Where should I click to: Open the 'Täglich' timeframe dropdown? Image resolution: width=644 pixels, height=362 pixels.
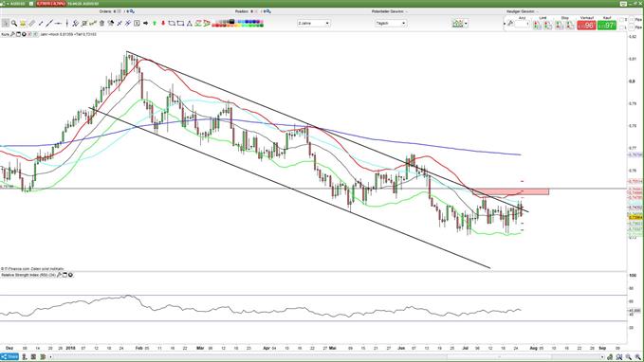[391, 24]
